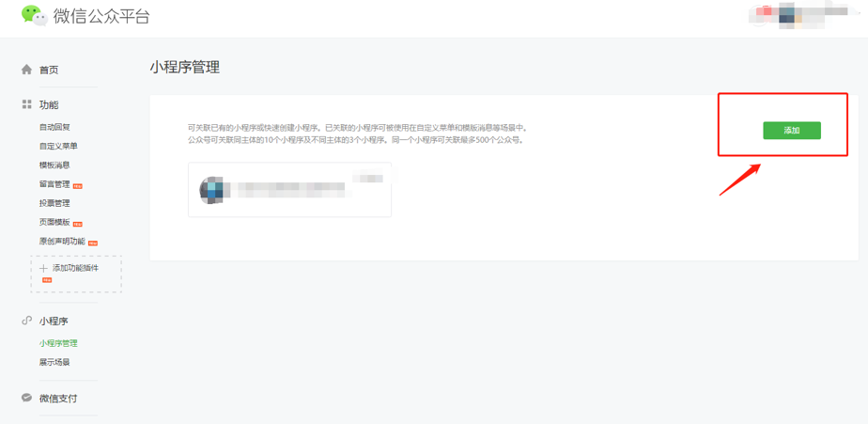The width and height of the screenshot is (868, 424).
Task: Open 模板消息 in sidebar
Action: 54,165
